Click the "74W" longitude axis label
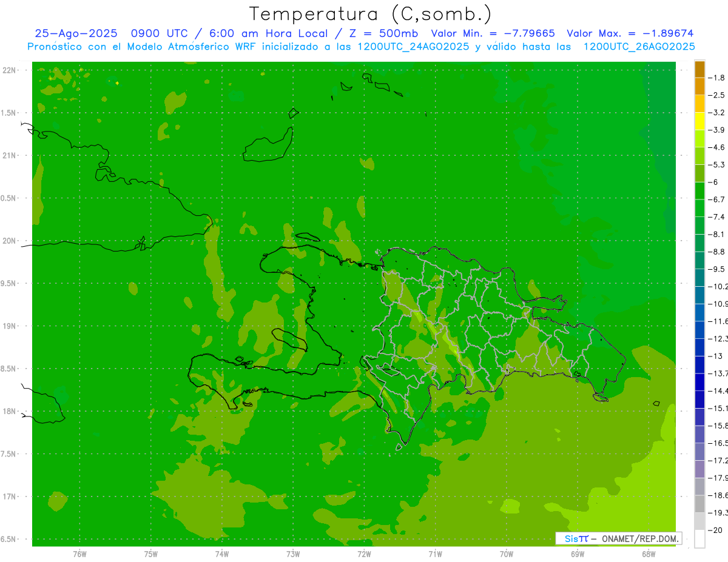728x562 pixels. (x=221, y=554)
